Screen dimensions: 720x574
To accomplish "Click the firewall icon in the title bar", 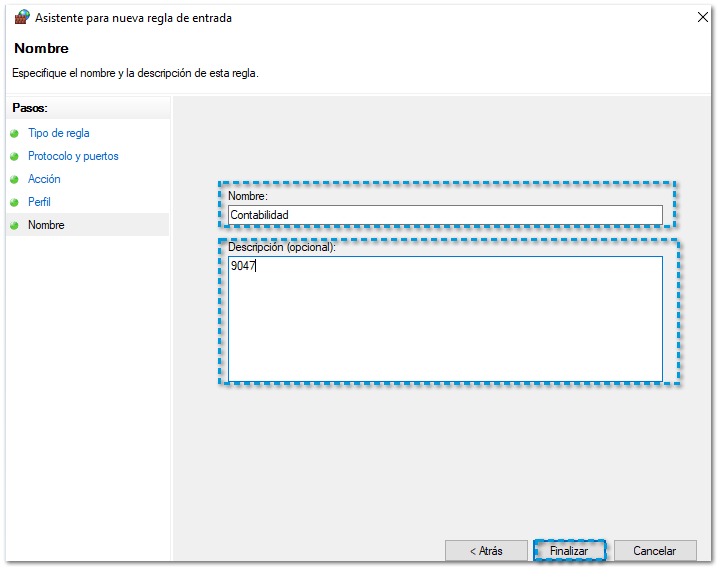I will tap(22, 17).
